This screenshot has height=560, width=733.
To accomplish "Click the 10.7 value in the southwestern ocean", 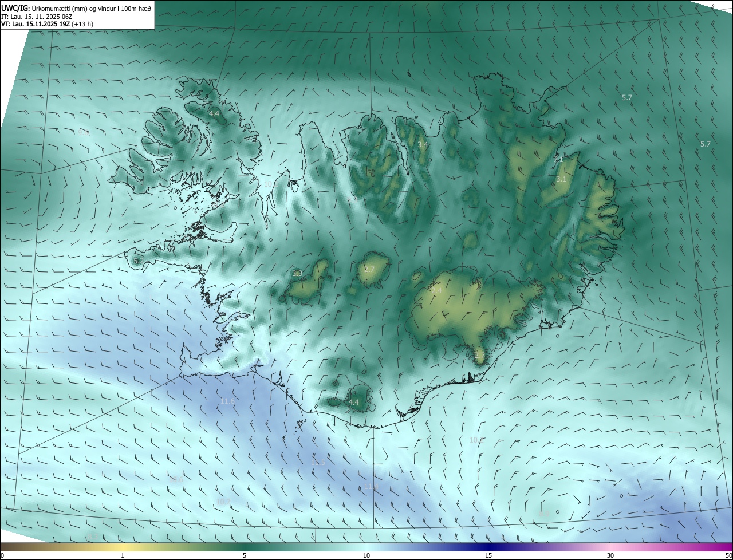I will pos(223,502).
